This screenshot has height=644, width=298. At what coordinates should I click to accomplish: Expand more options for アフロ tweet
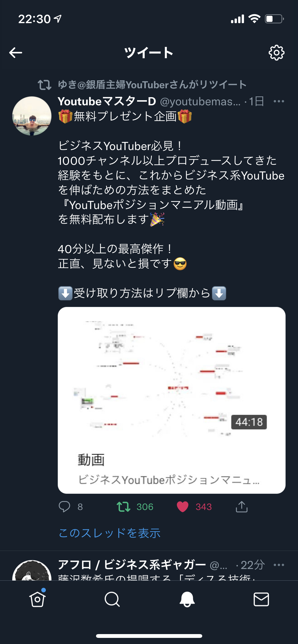point(279,565)
